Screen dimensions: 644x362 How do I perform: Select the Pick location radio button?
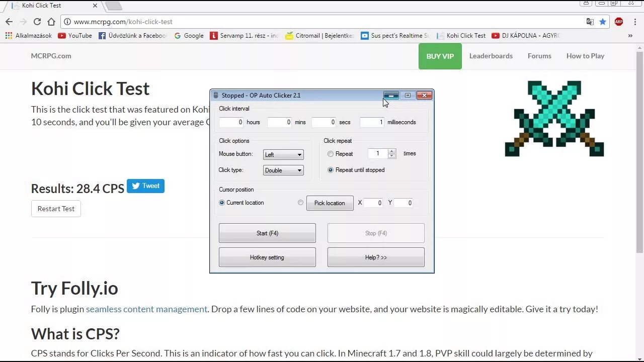pyautogui.click(x=300, y=203)
